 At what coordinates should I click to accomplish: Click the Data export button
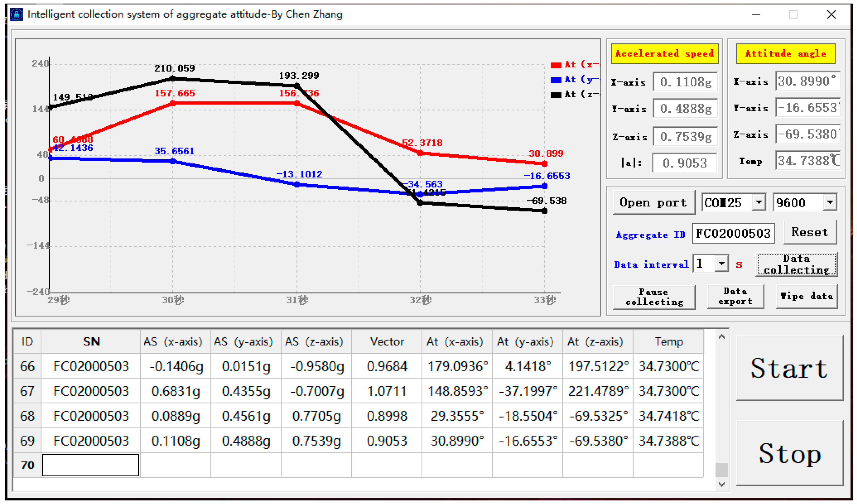point(735,297)
